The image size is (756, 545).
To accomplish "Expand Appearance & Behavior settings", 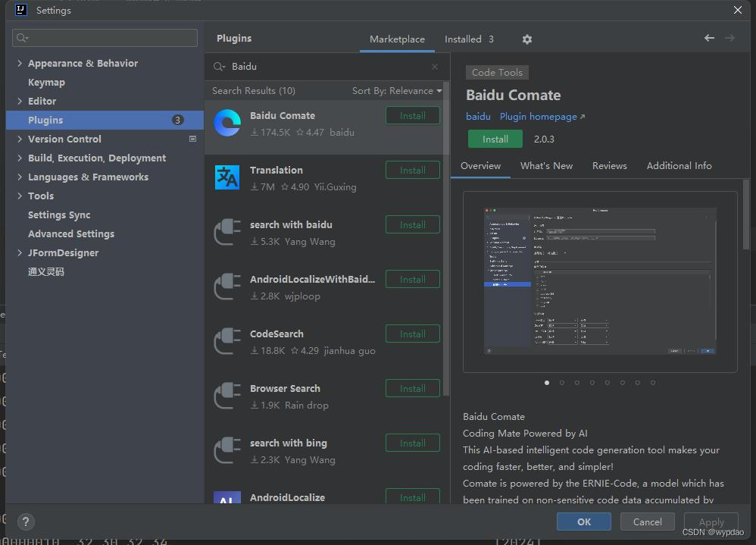I will 20,63.
